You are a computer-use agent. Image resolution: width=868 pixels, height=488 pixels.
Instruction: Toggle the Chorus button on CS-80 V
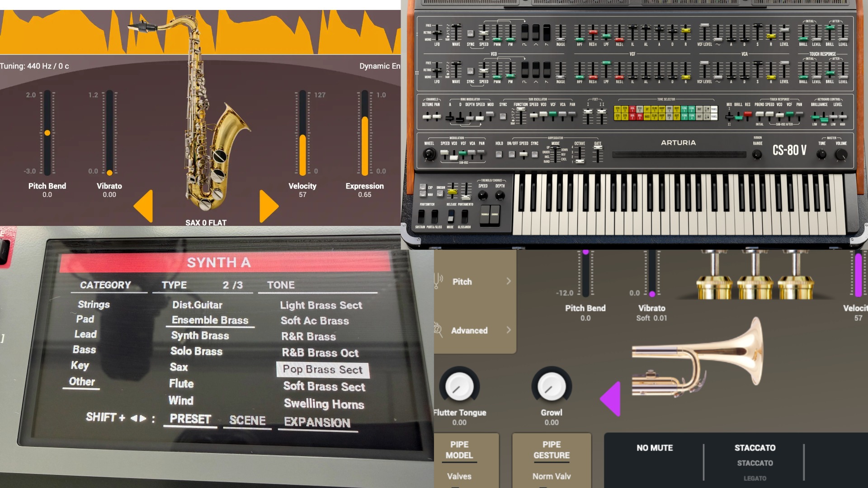point(495,216)
